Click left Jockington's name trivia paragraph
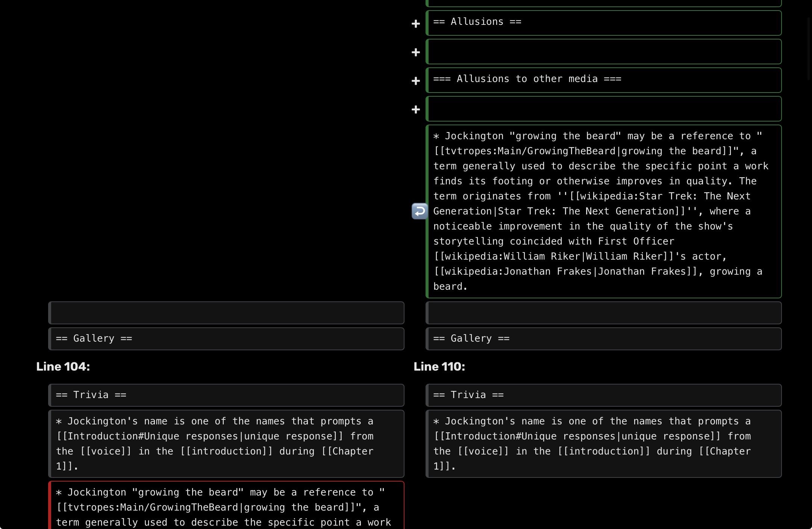The height and width of the screenshot is (529, 812). coord(226,444)
